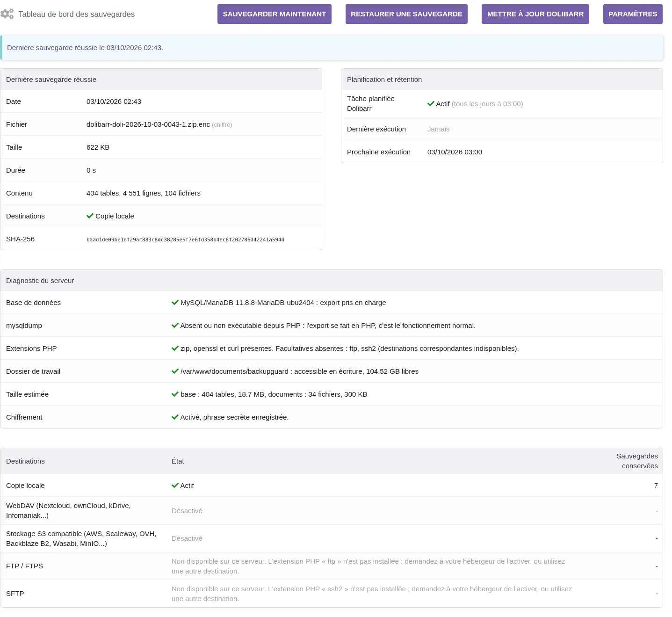Viewport: 672px width, 617px height.
Task: Click the checkmark in the mysqldump row
Action: 175,326
